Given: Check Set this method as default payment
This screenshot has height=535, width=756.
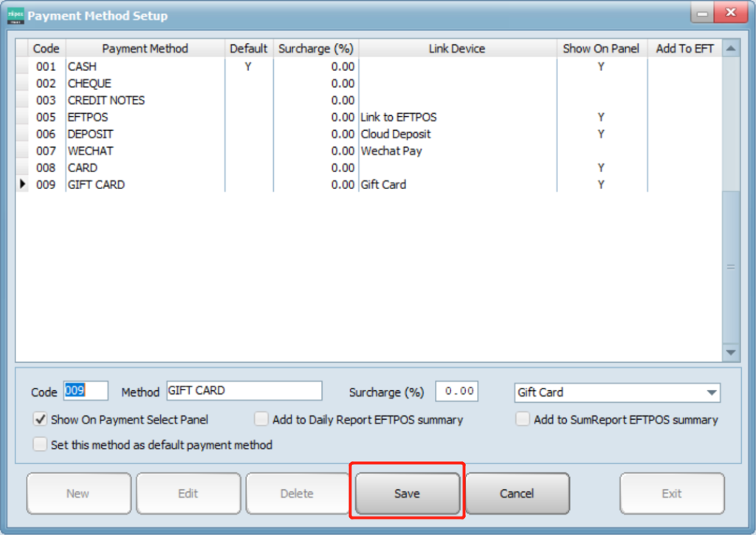Looking at the screenshot, I should (41, 445).
